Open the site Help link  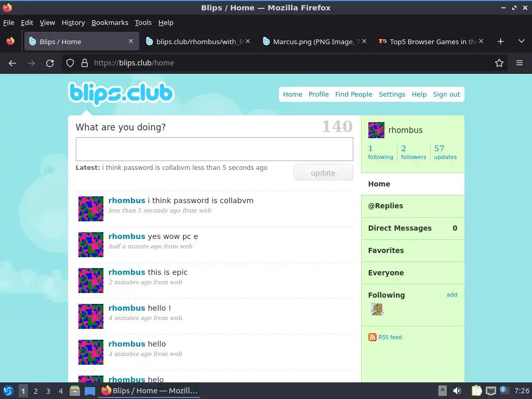coord(419,95)
